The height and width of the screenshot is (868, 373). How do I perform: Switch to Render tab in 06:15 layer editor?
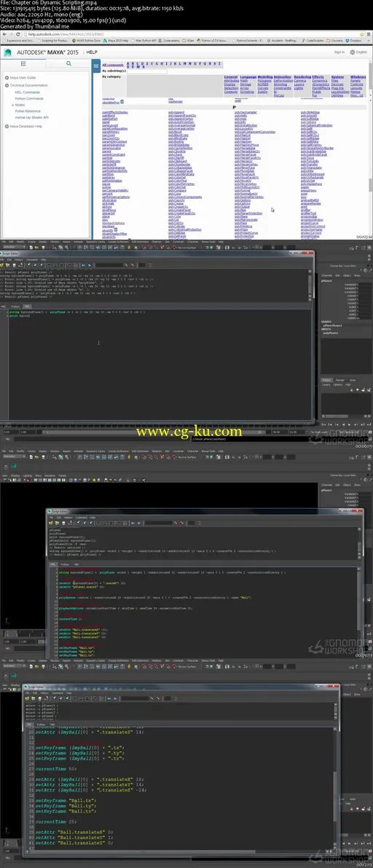pyautogui.click(x=340, y=380)
